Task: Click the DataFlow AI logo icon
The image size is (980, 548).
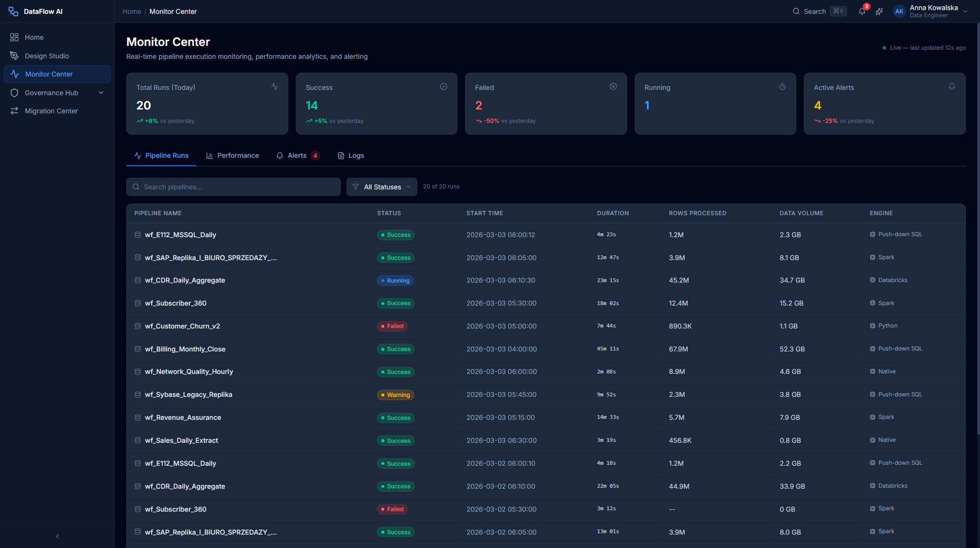Action: [13, 11]
